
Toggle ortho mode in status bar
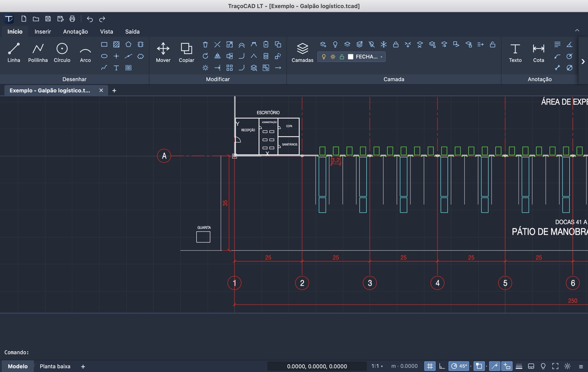pos(442,366)
